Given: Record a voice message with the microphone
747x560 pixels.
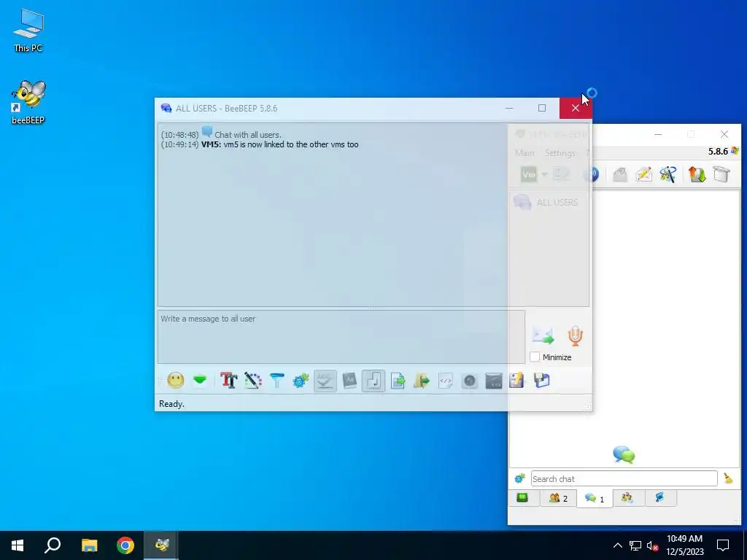Looking at the screenshot, I should (x=575, y=335).
